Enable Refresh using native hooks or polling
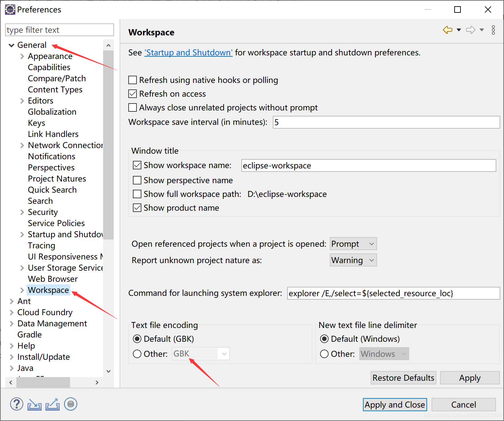Viewport: 504px width, 421px height. click(132, 80)
